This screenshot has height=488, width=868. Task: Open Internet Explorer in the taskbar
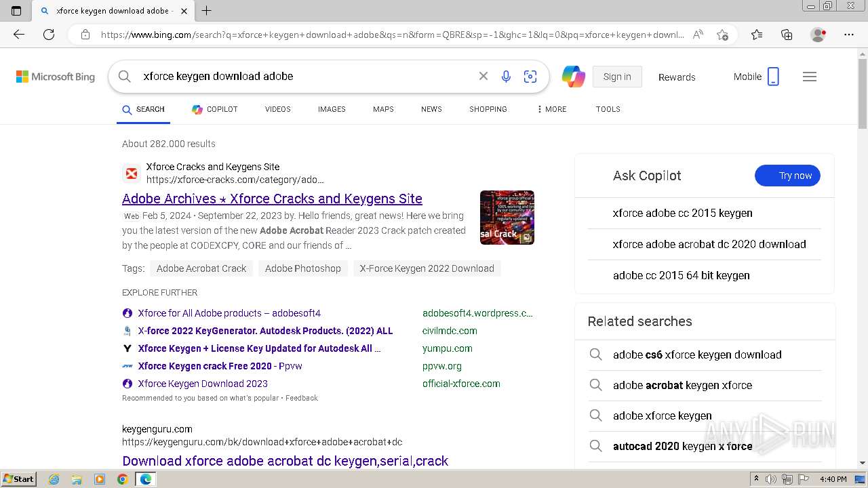coord(54,479)
